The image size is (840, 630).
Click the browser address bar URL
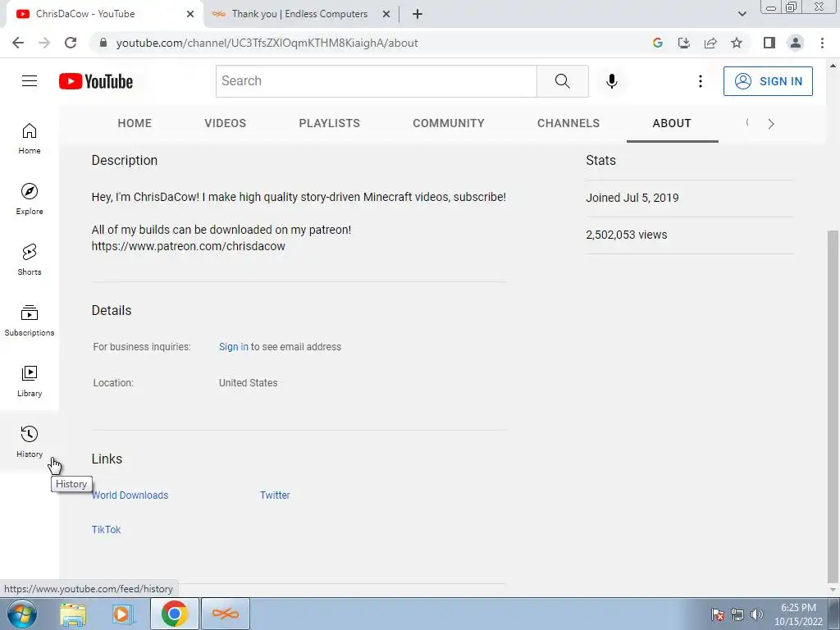click(x=267, y=43)
